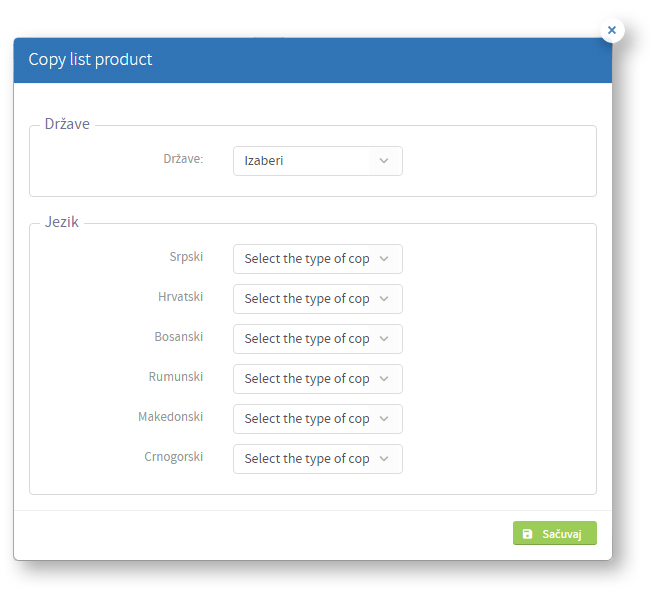653x593 pixels.
Task: Open the Crnogorski copy type dropdown
Action: click(318, 459)
